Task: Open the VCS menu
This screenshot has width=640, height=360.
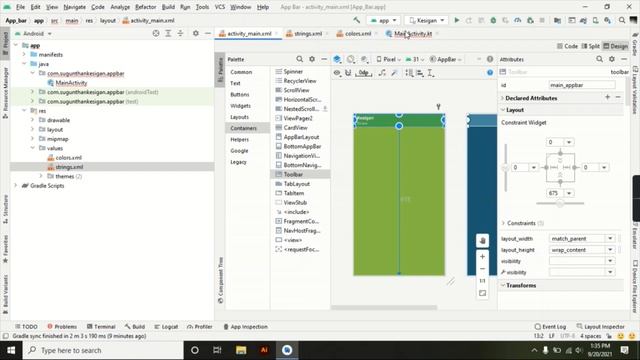Action: click(x=220, y=7)
